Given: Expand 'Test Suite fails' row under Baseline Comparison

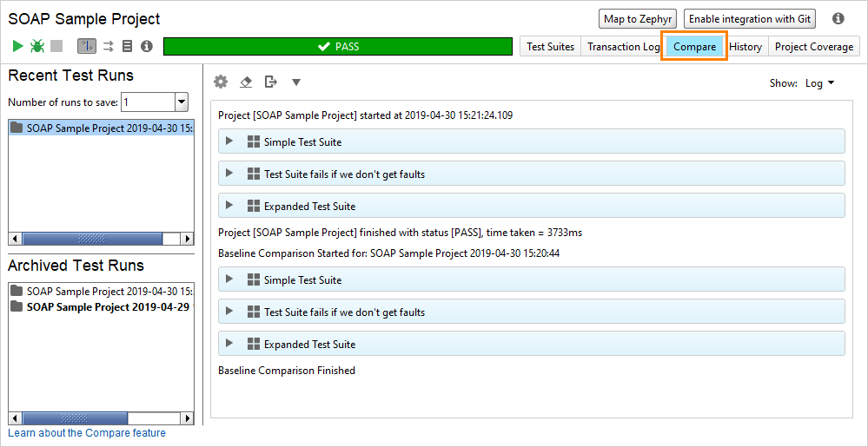Looking at the screenshot, I should point(229,312).
